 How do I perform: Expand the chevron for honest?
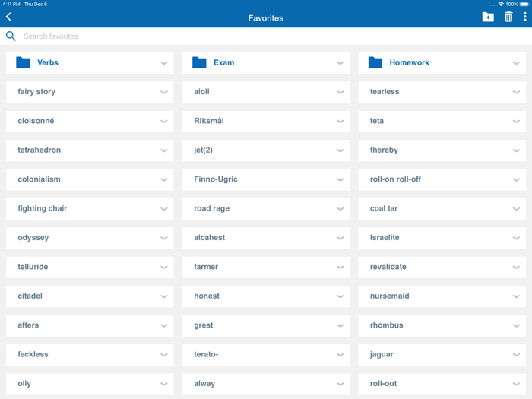(x=340, y=296)
